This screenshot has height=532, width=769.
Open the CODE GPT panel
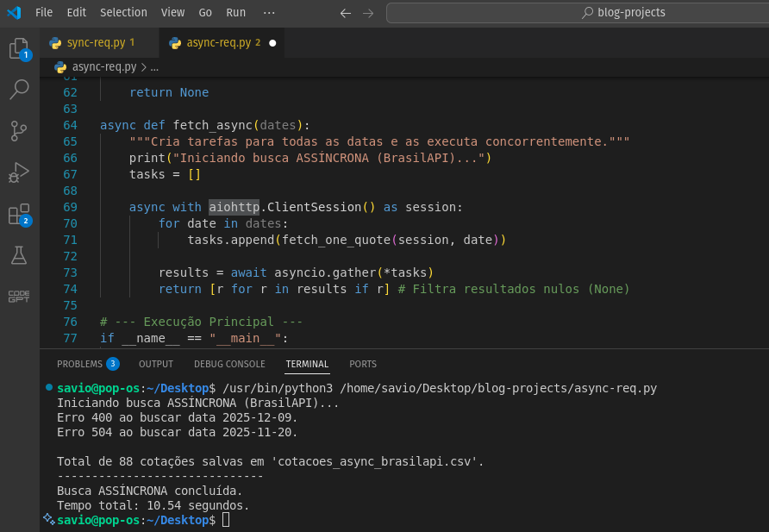(19, 296)
